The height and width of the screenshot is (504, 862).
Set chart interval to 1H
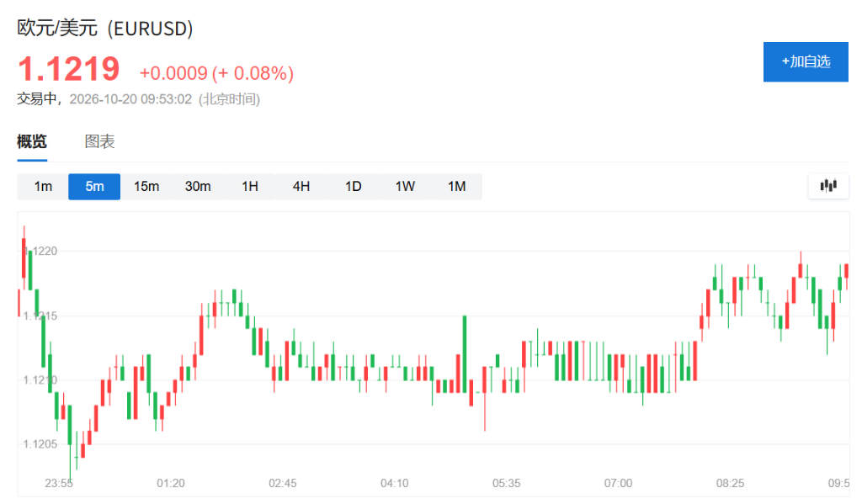(x=249, y=186)
